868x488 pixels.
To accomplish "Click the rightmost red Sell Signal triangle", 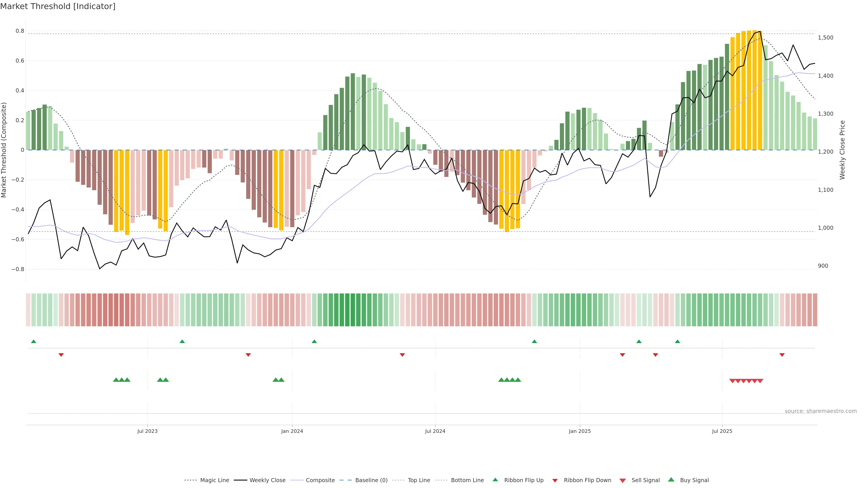I will coord(760,381).
